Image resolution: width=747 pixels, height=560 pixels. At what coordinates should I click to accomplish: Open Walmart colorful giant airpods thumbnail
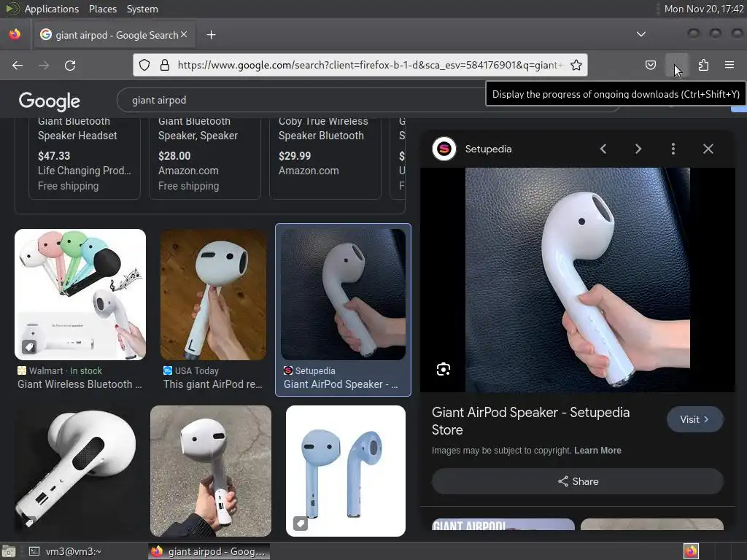(x=80, y=295)
